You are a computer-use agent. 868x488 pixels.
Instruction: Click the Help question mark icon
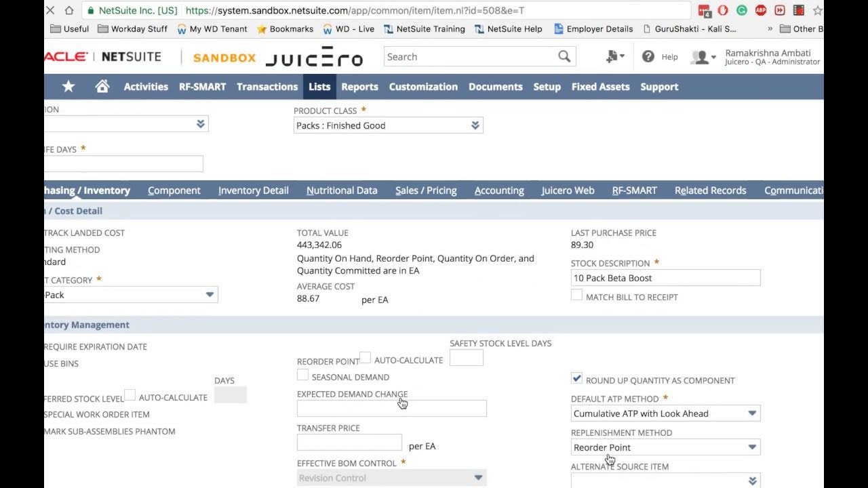[648, 57]
